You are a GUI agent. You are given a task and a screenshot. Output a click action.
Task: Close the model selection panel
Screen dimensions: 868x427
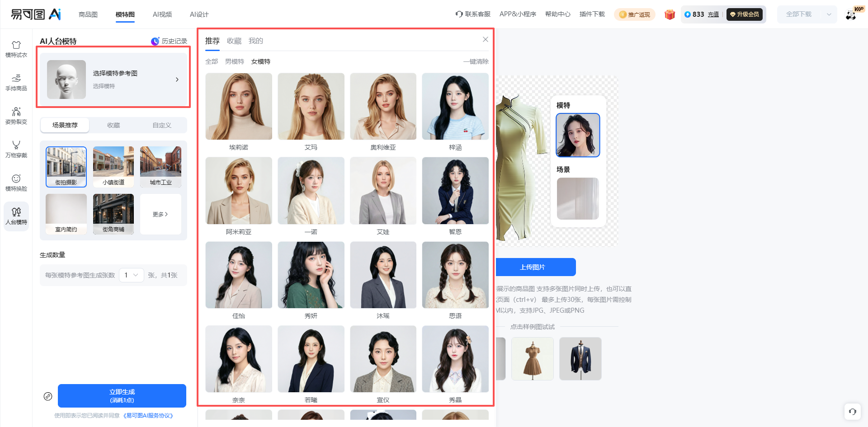tap(485, 39)
